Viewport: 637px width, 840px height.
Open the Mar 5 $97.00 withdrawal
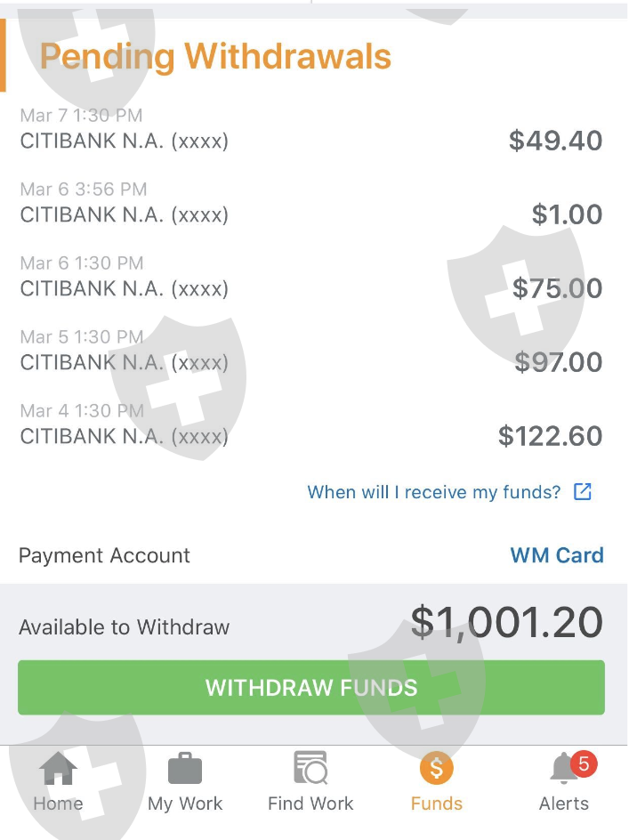[x=311, y=351]
